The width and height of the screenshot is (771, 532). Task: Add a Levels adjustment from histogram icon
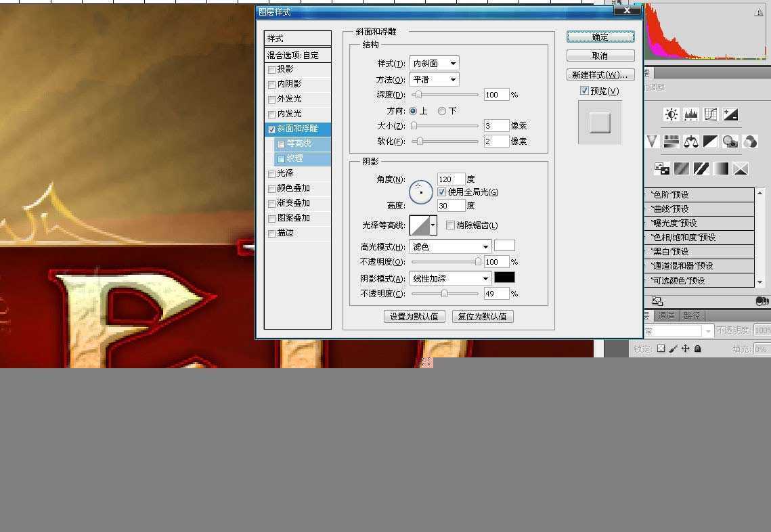click(x=691, y=114)
